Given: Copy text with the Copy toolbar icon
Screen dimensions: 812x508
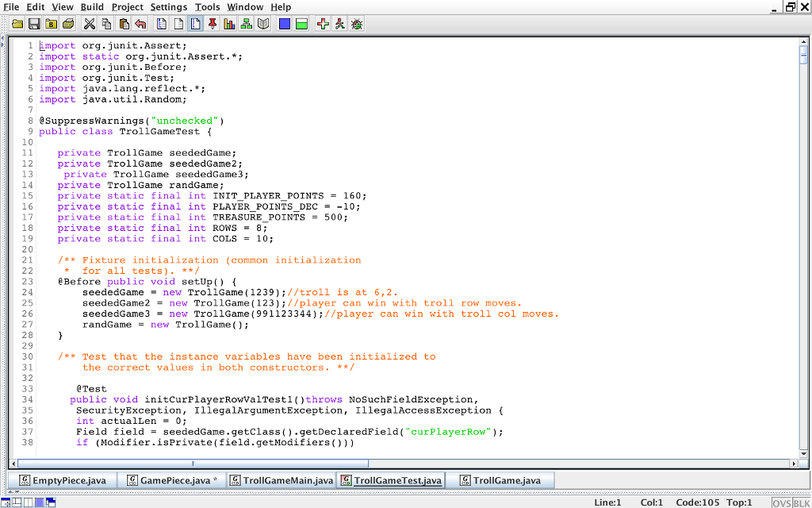Looking at the screenshot, I should point(106,24).
